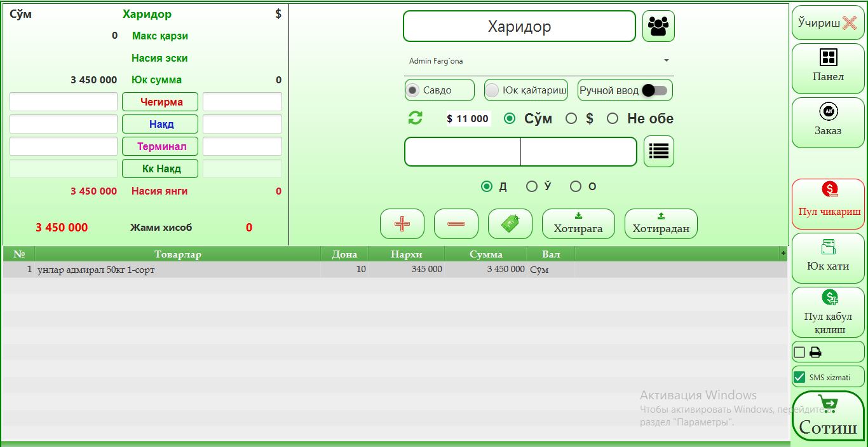Sort by the Товарлар column header
This screenshot has width=868, height=447.
177,254
